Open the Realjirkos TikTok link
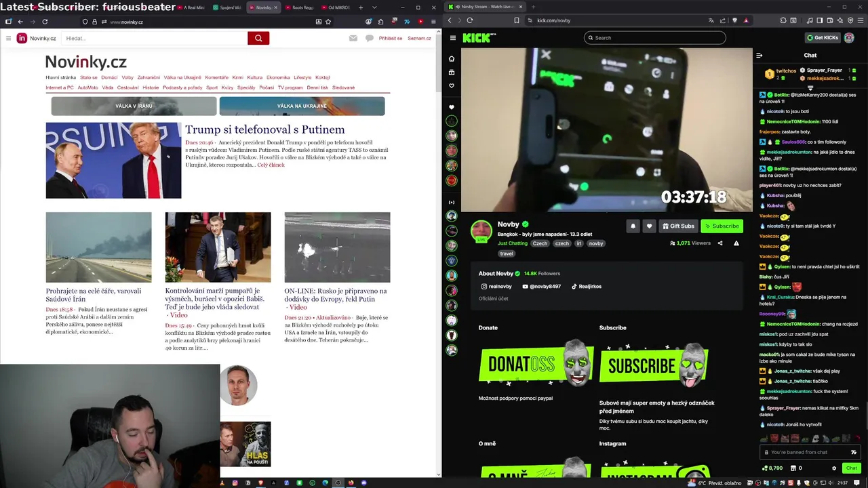Image resolution: width=868 pixels, height=488 pixels. (587, 287)
